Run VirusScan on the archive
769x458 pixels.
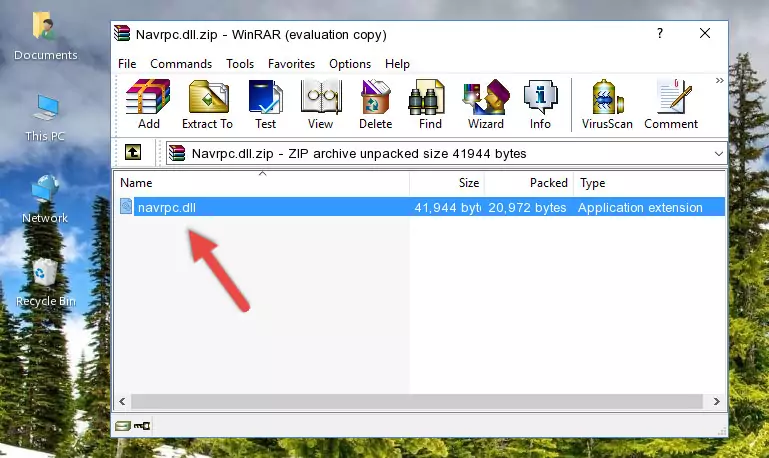pos(607,104)
